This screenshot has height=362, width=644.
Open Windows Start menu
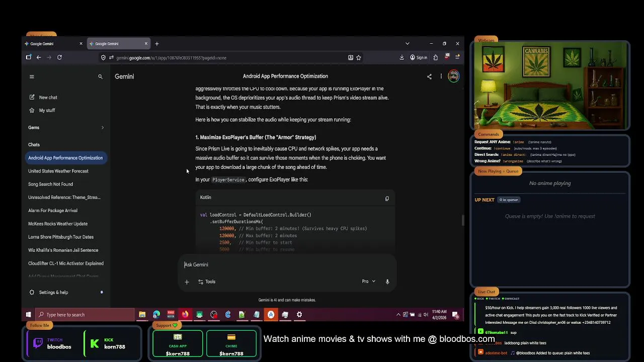28,315
